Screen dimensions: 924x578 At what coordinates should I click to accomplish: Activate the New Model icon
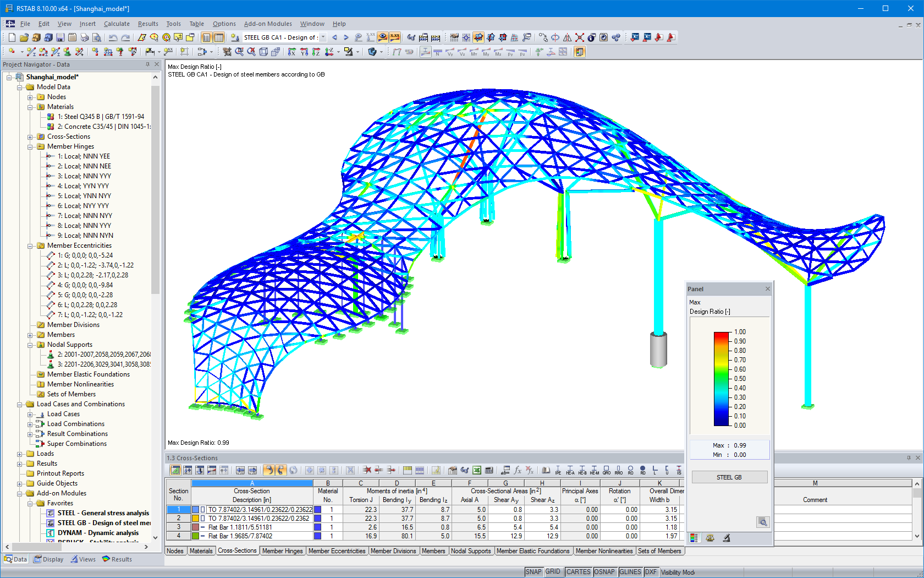point(12,37)
